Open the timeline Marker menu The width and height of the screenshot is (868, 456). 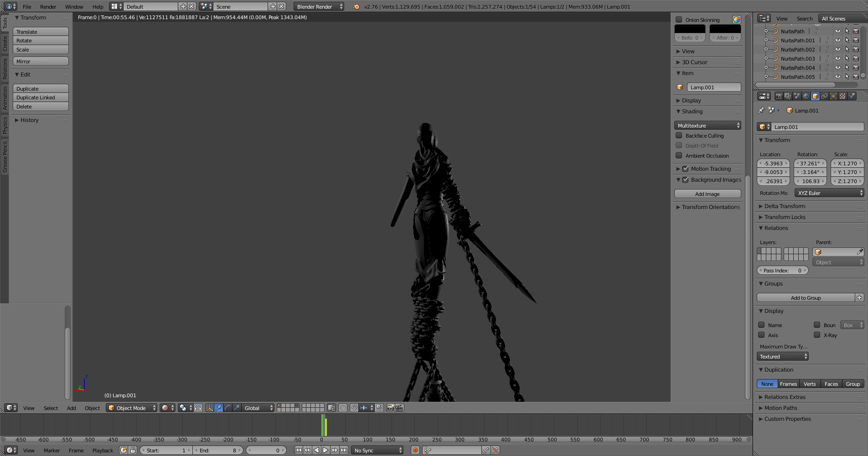coord(52,450)
